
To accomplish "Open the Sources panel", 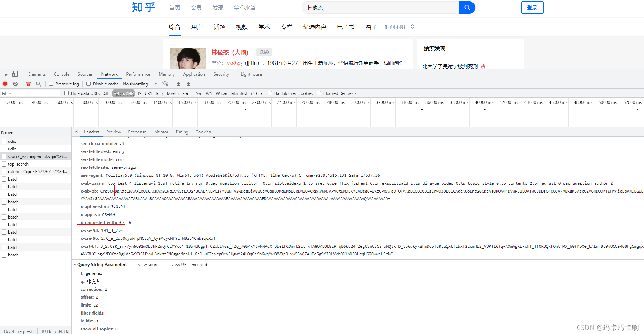I will point(85,74).
